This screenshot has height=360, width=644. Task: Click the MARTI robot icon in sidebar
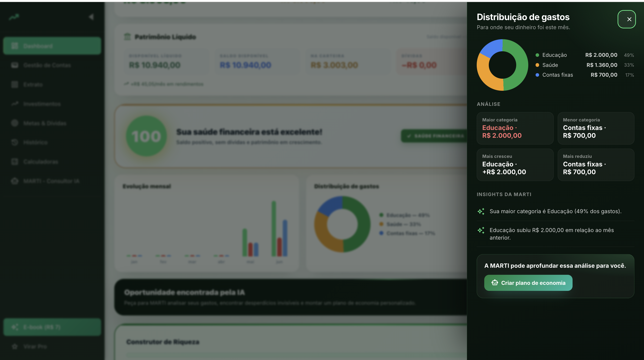coord(15,181)
